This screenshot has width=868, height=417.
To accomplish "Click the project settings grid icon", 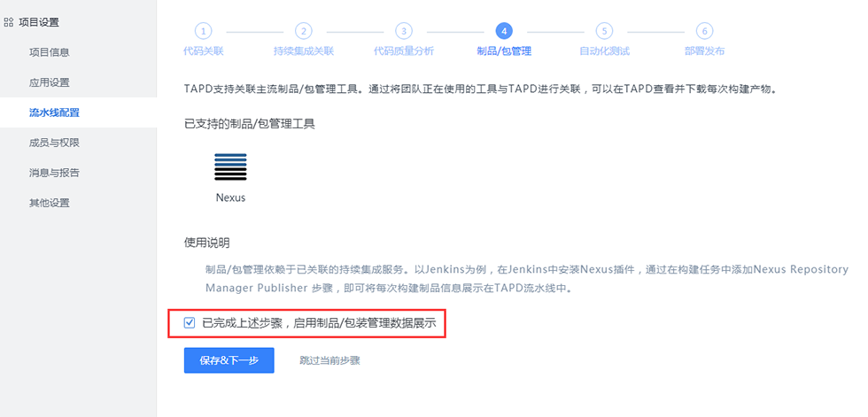I will (x=8, y=23).
